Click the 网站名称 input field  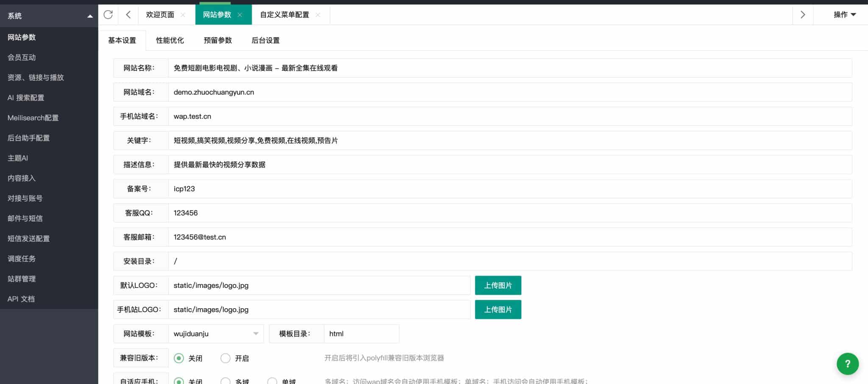510,68
